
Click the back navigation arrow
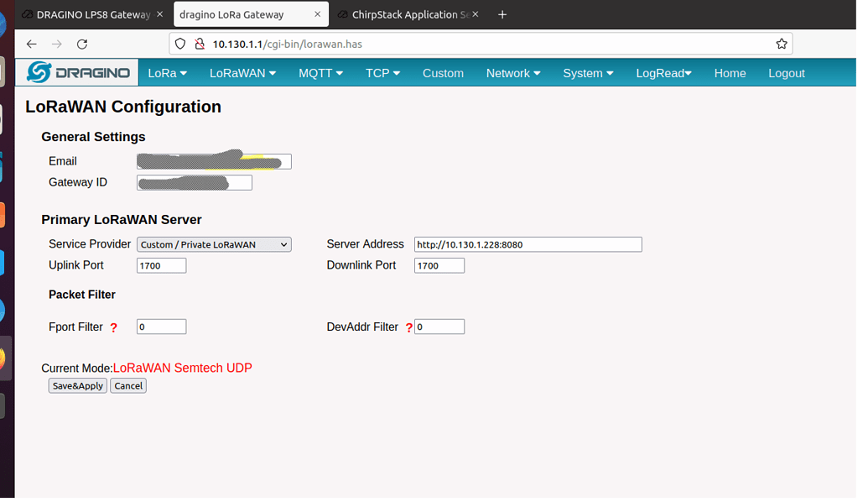tap(31, 44)
